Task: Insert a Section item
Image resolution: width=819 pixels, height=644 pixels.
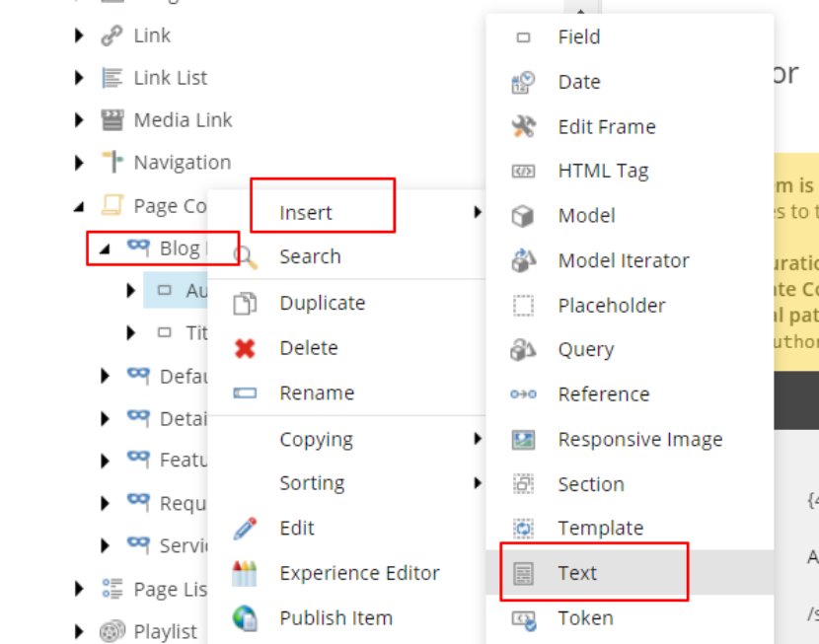Action: coord(630,484)
